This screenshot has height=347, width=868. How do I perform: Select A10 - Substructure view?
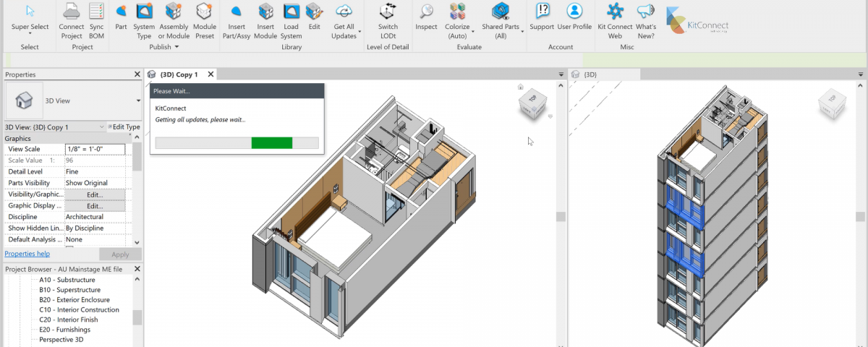click(67, 280)
